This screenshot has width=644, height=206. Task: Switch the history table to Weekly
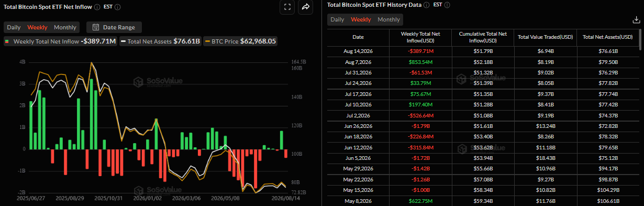coord(361,19)
